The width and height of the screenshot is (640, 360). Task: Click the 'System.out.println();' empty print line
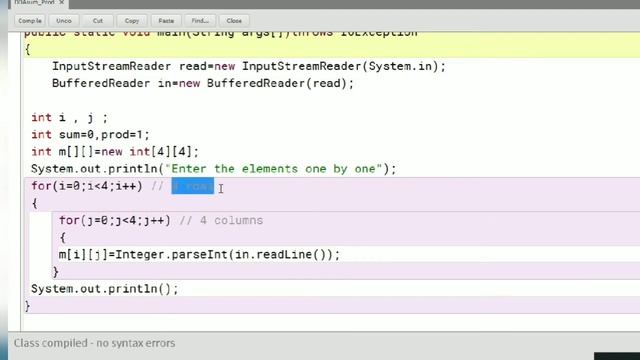click(x=105, y=289)
